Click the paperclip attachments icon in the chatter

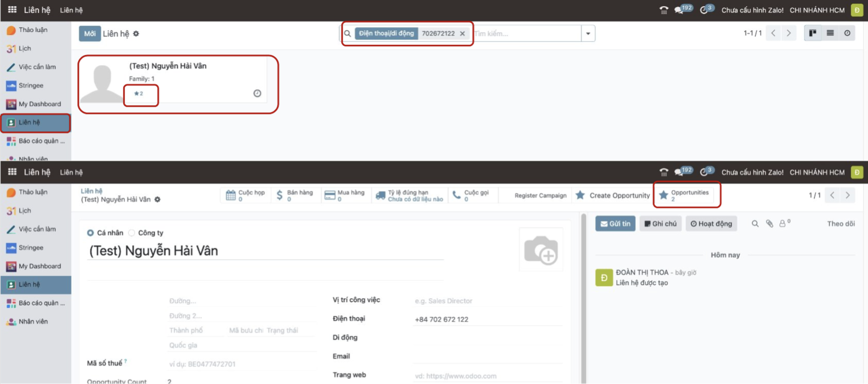770,223
